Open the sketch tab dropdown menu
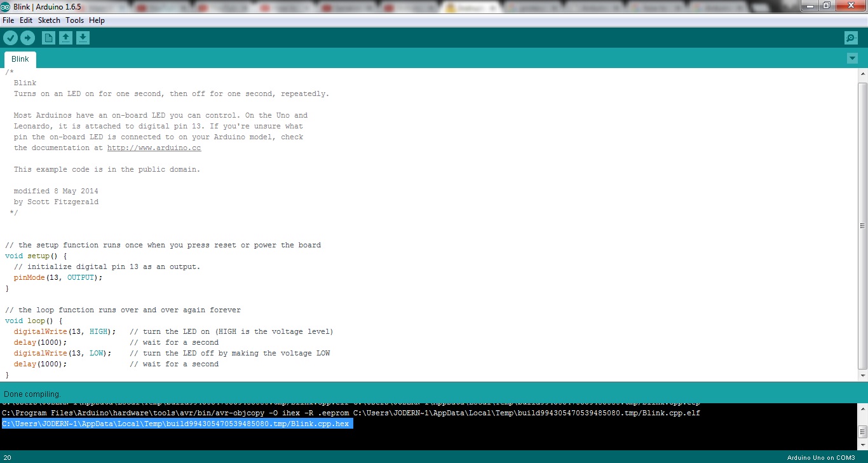Image resolution: width=868 pixels, height=463 pixels. point(852,58)
